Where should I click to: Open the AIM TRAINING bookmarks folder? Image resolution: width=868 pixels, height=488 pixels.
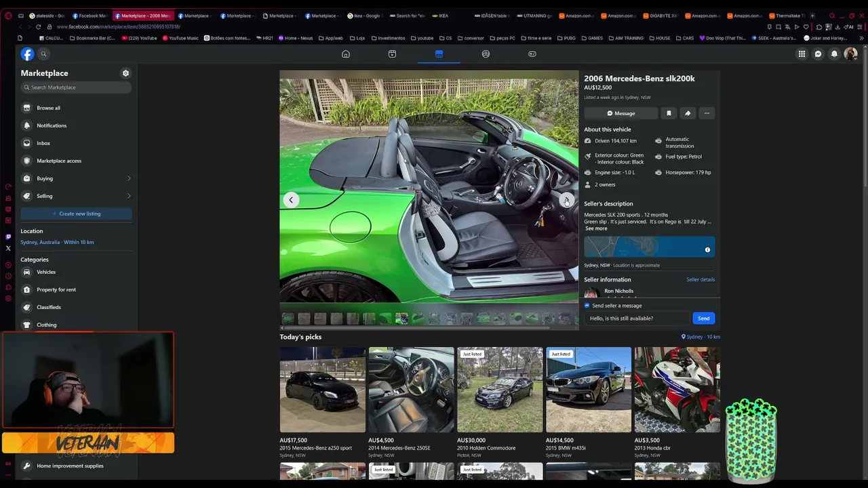[x=626, y=38]
